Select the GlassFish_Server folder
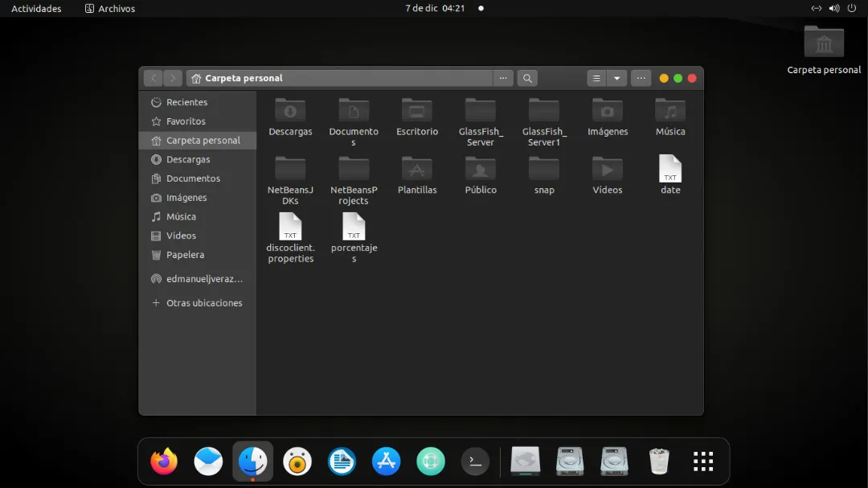Image resolution: width=868 pixels, height=488 pixels. click(481, 122)
